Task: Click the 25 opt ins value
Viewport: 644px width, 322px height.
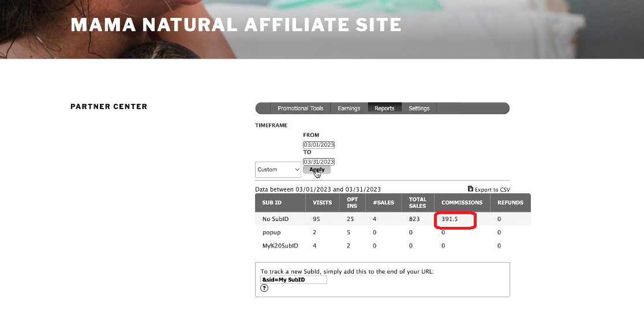Action: (x=350, y=219)
